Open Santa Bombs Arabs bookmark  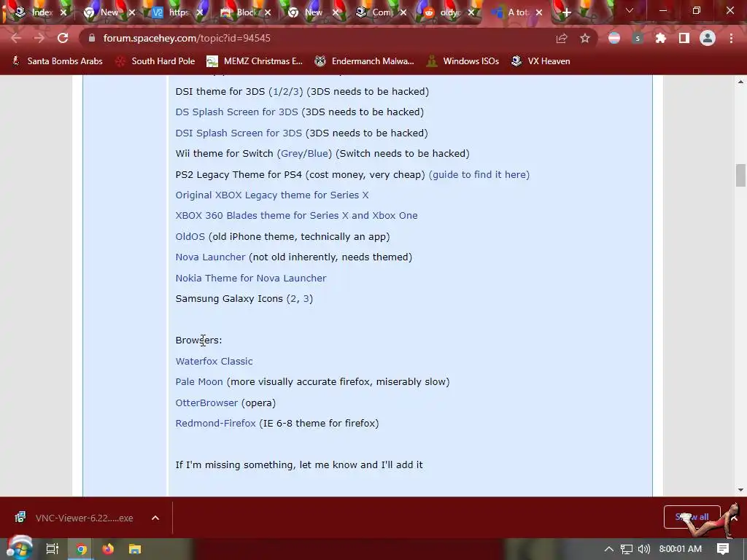click(x=57, y=61)
